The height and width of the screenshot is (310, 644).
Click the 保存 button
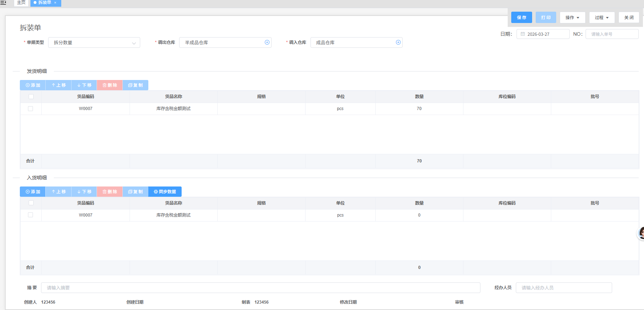[x=522, y=18]
